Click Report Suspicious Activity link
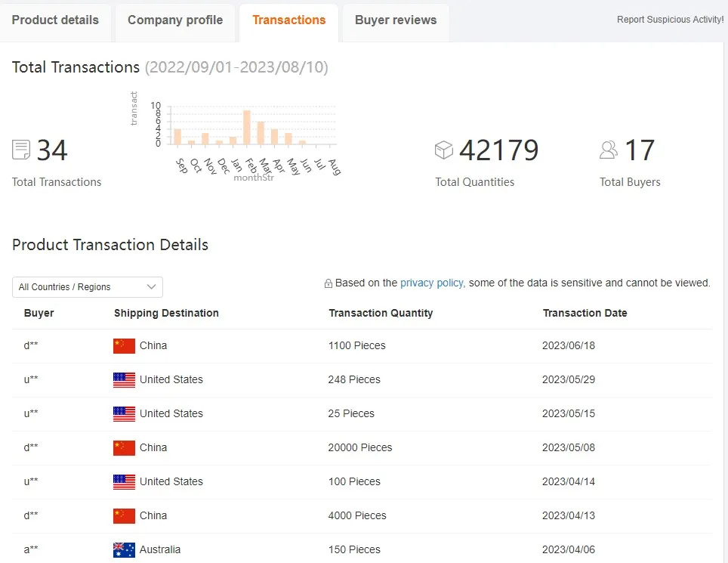 point(670,20)
